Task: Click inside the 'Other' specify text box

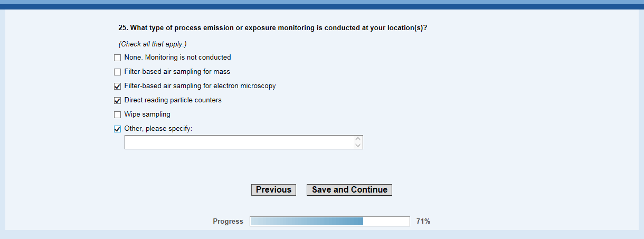Action: (238, 142)
